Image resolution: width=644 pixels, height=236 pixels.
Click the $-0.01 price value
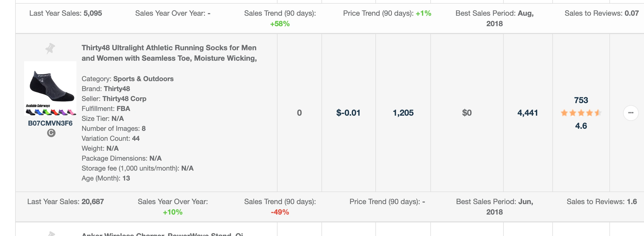(x=348, y=113)
